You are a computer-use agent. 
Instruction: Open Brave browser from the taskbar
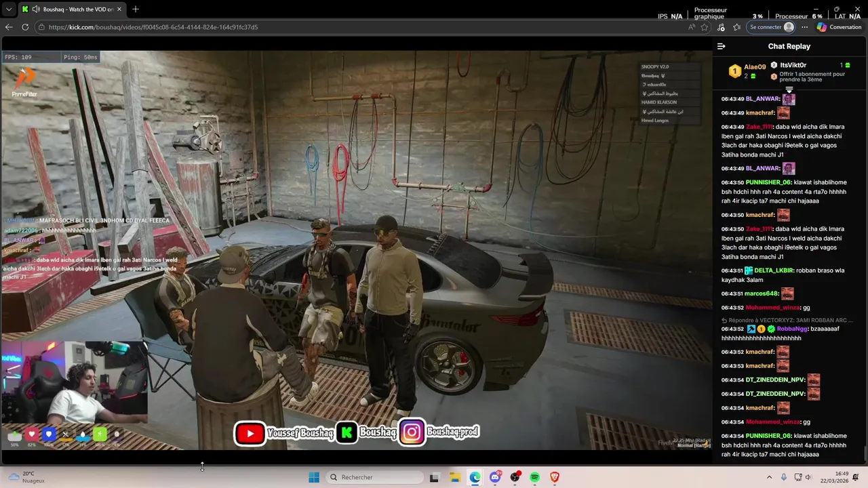pyautogui.click(x=555, y=477)
